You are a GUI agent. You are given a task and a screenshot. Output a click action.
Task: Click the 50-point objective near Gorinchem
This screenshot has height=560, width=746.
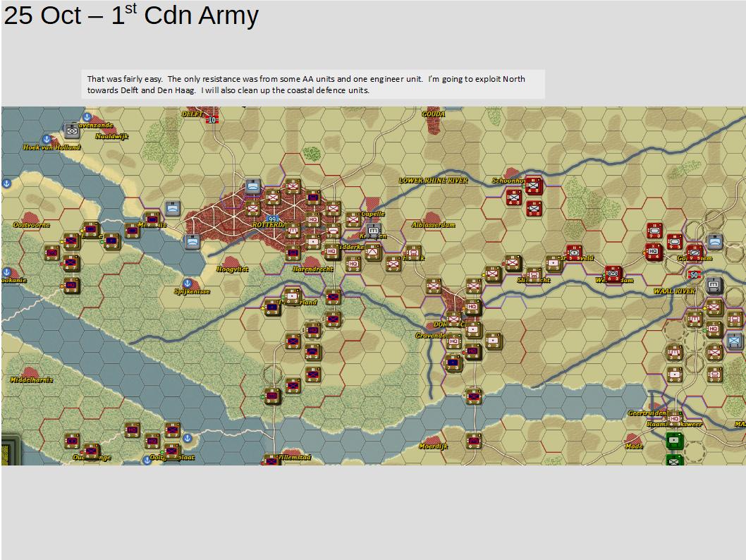[x=695, y=274]
